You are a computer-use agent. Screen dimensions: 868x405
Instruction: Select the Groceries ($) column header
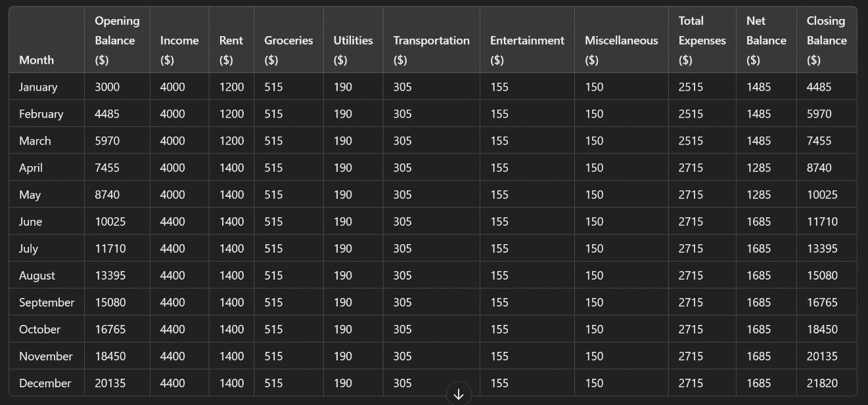click(x=288, y=50)
